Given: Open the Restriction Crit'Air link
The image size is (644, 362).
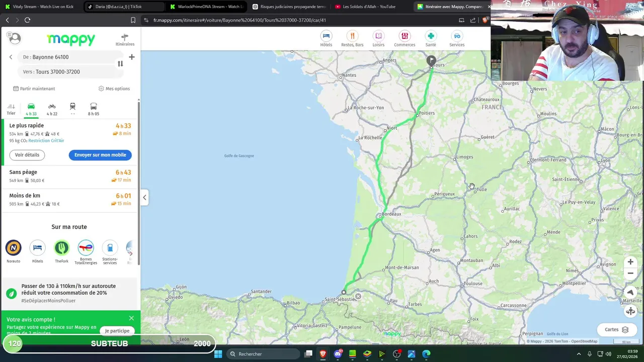Looking at the screenshot, I should 46,141.
